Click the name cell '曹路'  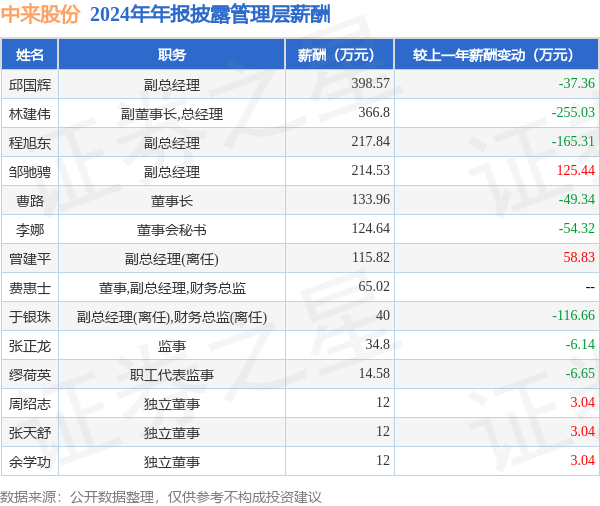click(x=29, y=201)
